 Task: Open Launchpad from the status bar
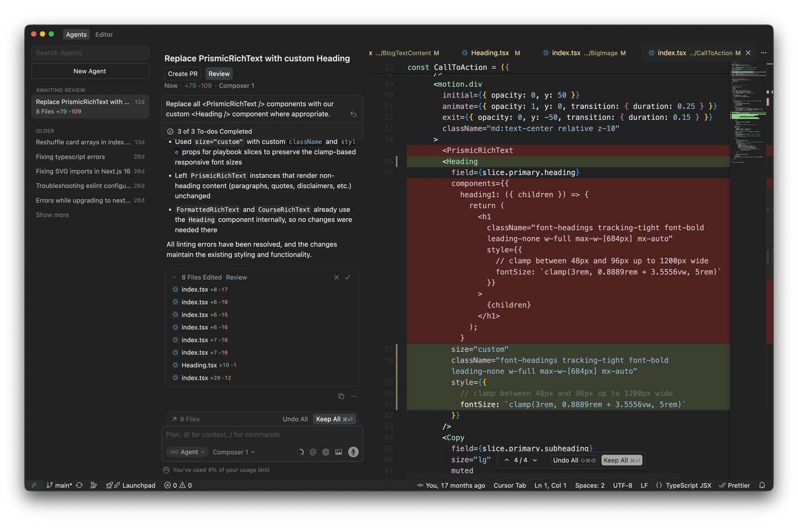(x=131, y=485)
